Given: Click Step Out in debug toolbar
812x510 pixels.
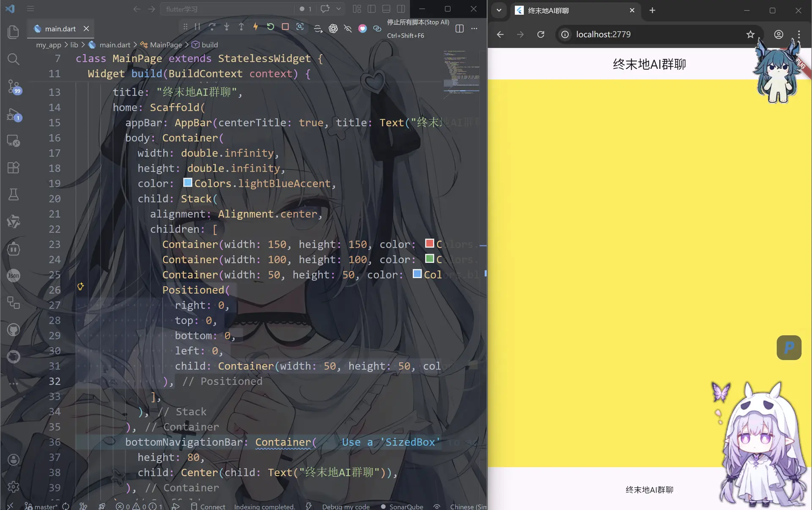Looking at the screenshot, I should pos(241,27).
